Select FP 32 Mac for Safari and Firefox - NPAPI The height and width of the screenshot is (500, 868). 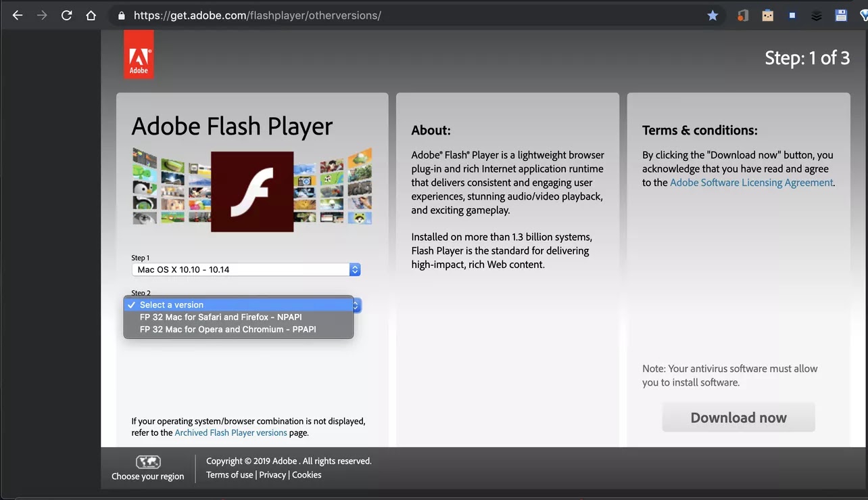[x=239, y=317]
